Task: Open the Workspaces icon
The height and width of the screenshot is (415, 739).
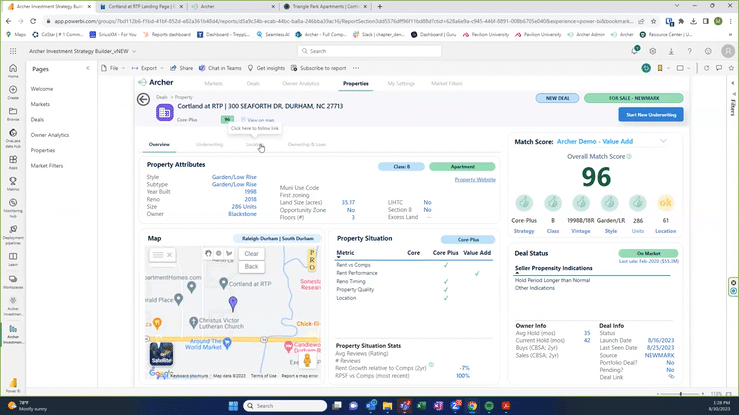Action: 13,282
